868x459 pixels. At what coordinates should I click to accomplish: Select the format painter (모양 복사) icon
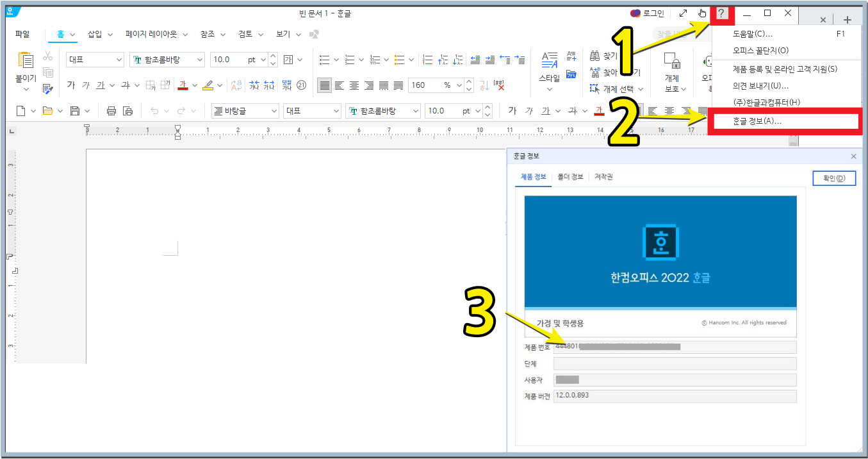pos(48,89)
